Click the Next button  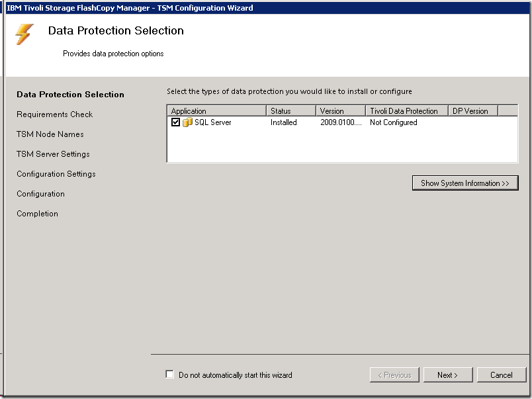(x=447, y=375)
